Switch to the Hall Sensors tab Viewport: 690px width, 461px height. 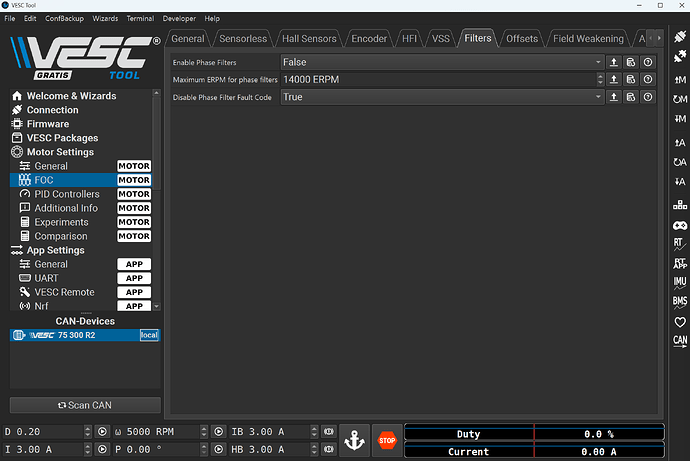(310, 39)
